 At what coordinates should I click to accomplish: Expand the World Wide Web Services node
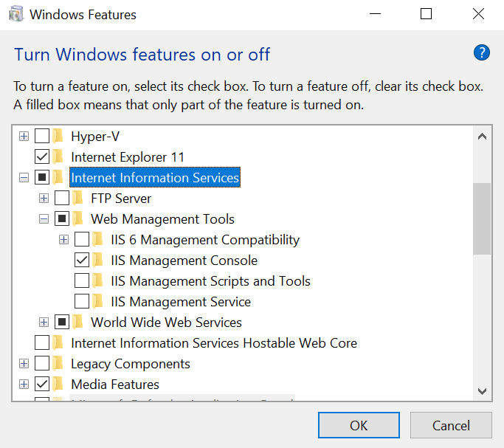44,323
